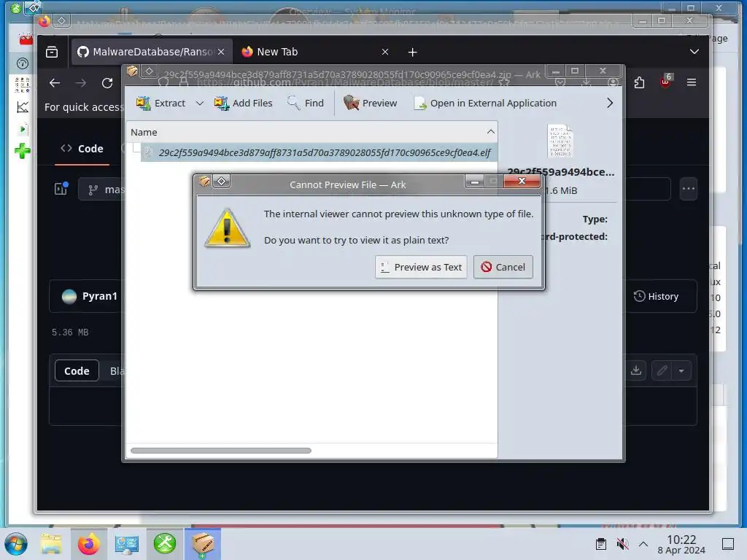Open Firefox extensions puzzle icon
Viewport: 747px width, 560px height.
639,83
